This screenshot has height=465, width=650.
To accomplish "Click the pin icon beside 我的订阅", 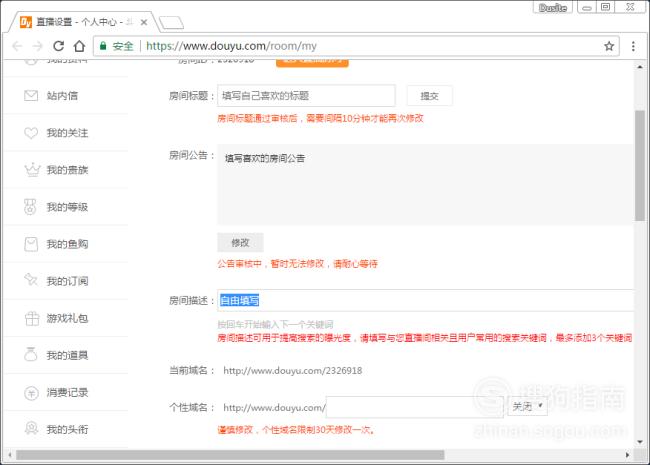I will pyautogui.click(x=31, y=280).
